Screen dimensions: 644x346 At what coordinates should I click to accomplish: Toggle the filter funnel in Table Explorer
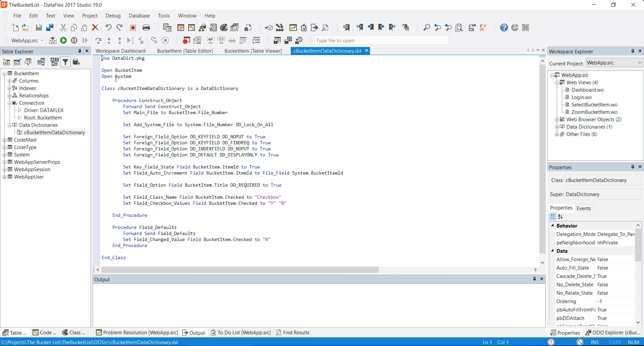tap(65, 62)
